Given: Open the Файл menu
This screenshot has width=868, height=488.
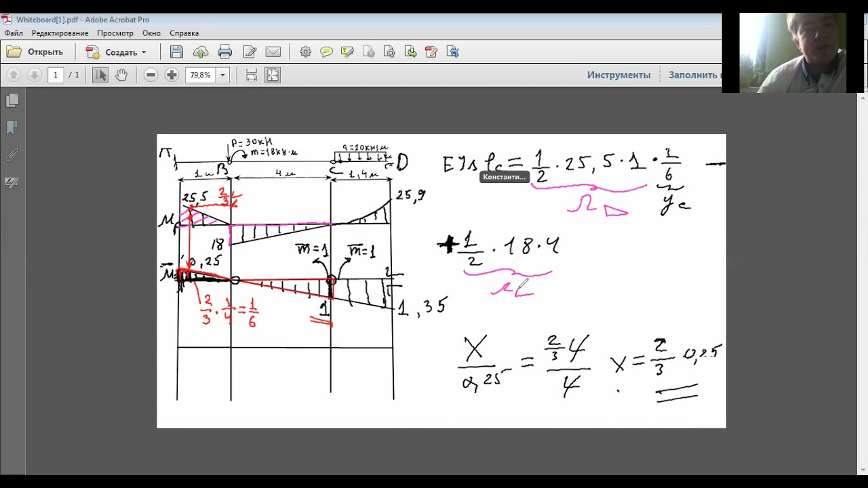Looking at the screenshot, I should (x=14, y=33).
